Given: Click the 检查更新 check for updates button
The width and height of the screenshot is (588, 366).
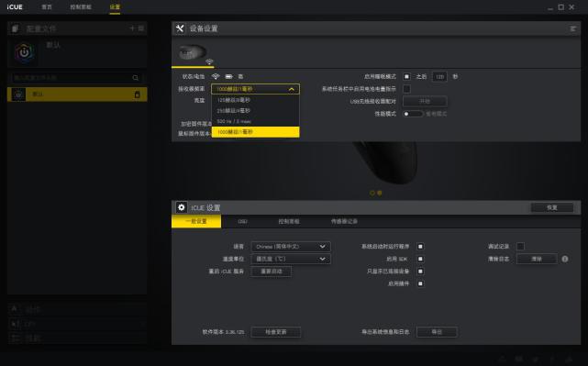Looking at the screenshot, I should (276, 332).
